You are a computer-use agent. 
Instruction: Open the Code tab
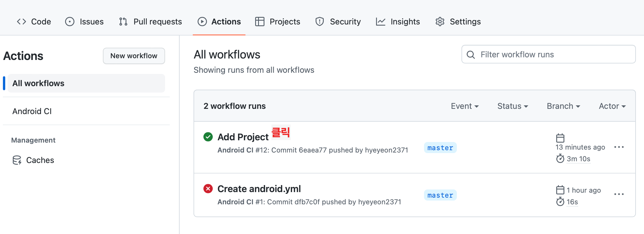click(x=34, y=22)
